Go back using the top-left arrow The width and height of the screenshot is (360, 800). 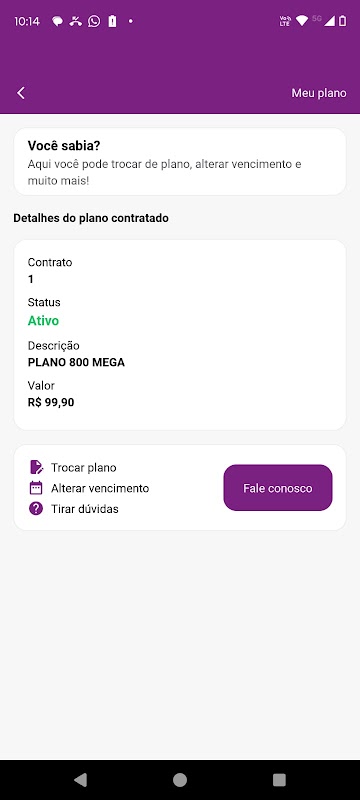click(21, 93)
